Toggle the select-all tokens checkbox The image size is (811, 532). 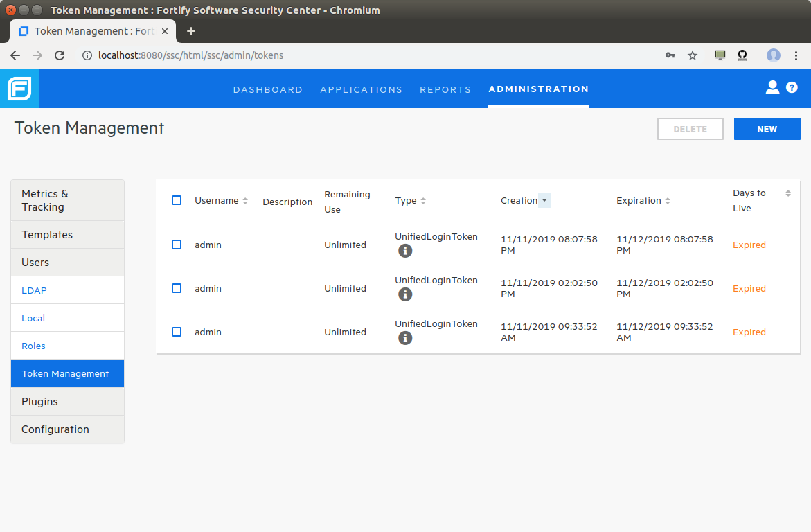[177, 200]
